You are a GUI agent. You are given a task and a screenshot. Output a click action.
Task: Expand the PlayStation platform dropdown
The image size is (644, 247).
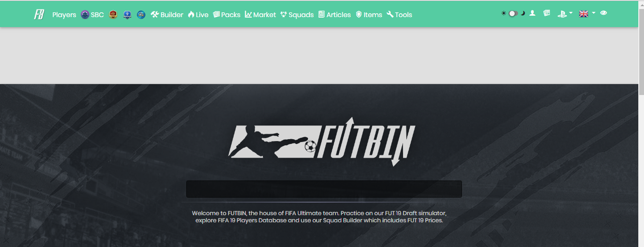[565, 14]
